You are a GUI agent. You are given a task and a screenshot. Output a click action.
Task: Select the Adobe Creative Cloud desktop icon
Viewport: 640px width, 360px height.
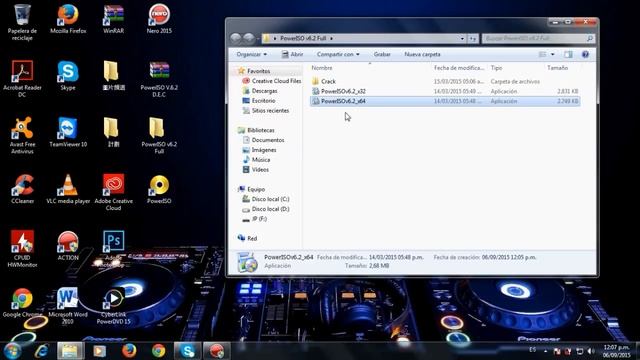pos(113,192)
